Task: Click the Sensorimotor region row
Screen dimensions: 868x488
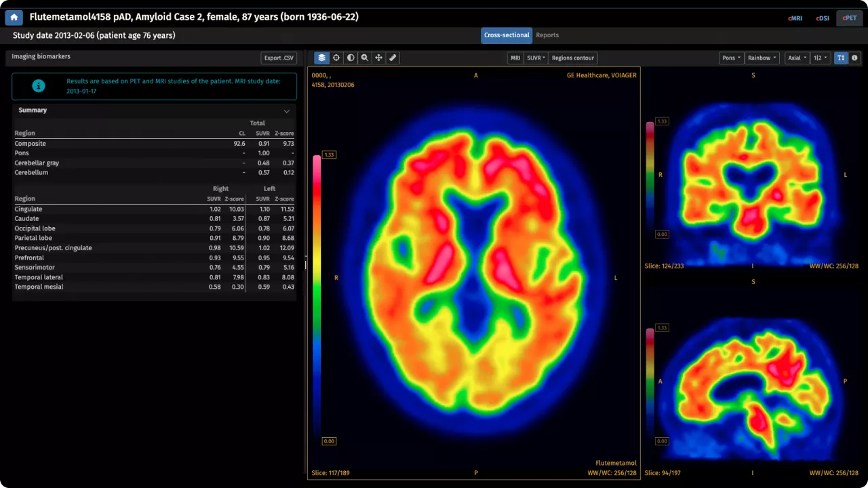Action: point(154,268)
